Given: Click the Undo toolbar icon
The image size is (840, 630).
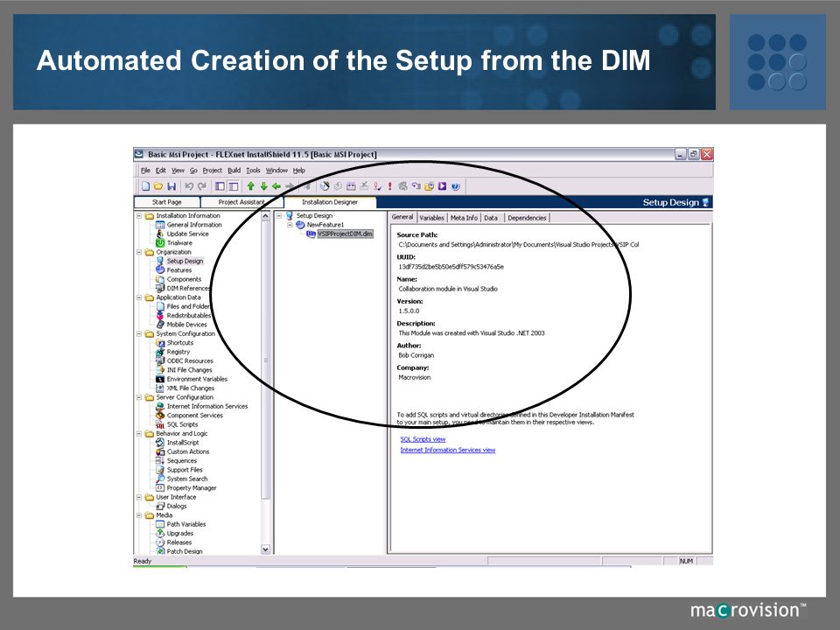Looking at the screenshot, I should pyautogui.click(x=189, y=186).
